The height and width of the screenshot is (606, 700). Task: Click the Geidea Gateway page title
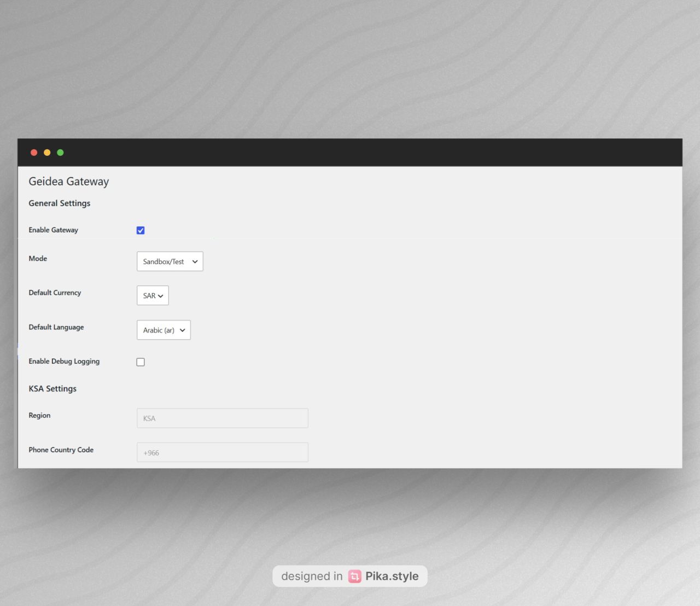click(x=69, y=182)
